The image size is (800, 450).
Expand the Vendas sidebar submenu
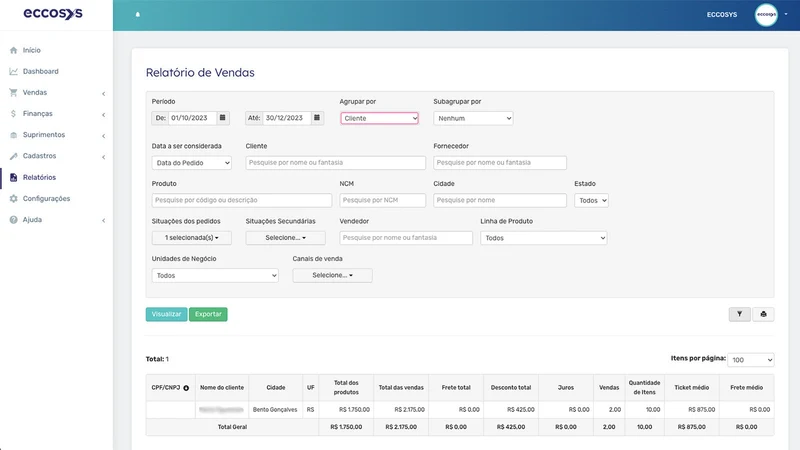(104, 93)
